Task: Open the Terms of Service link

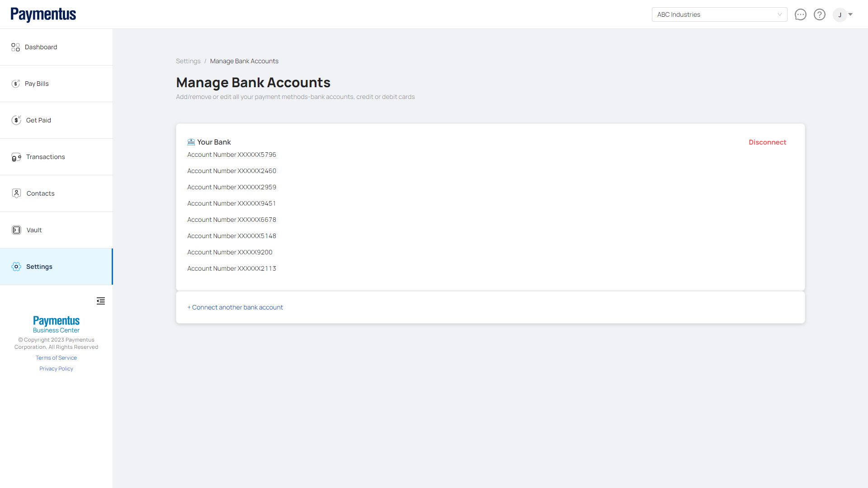Action: pyautogui.click(x=56, y=358)
